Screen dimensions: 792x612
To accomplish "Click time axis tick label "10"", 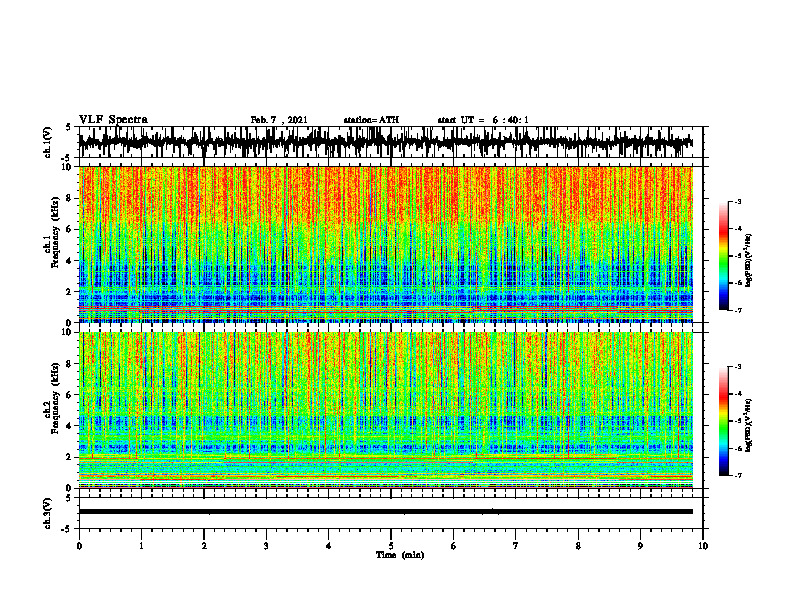I will 703,546.
